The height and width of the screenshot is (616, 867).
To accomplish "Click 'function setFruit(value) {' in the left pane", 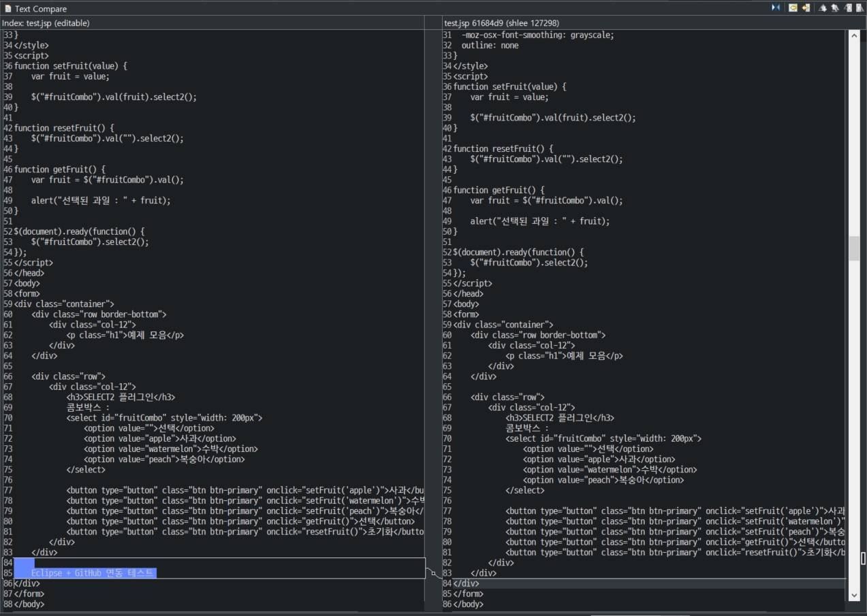I will tap(71, 66).
